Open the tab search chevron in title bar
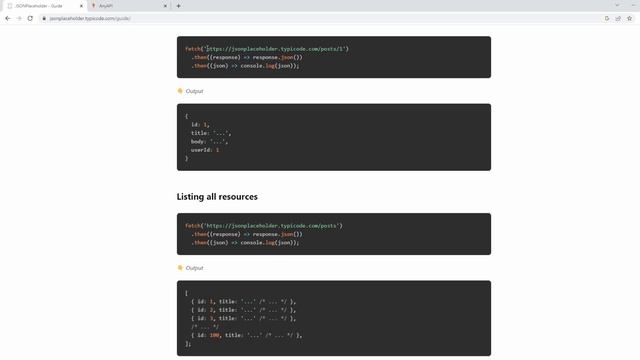 click(x=617, y=5)
